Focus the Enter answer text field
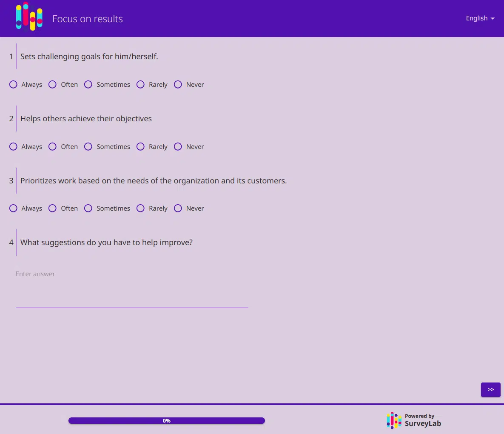Image resolution: width=504 pixels, height=434 pixels. pos(132,288)
